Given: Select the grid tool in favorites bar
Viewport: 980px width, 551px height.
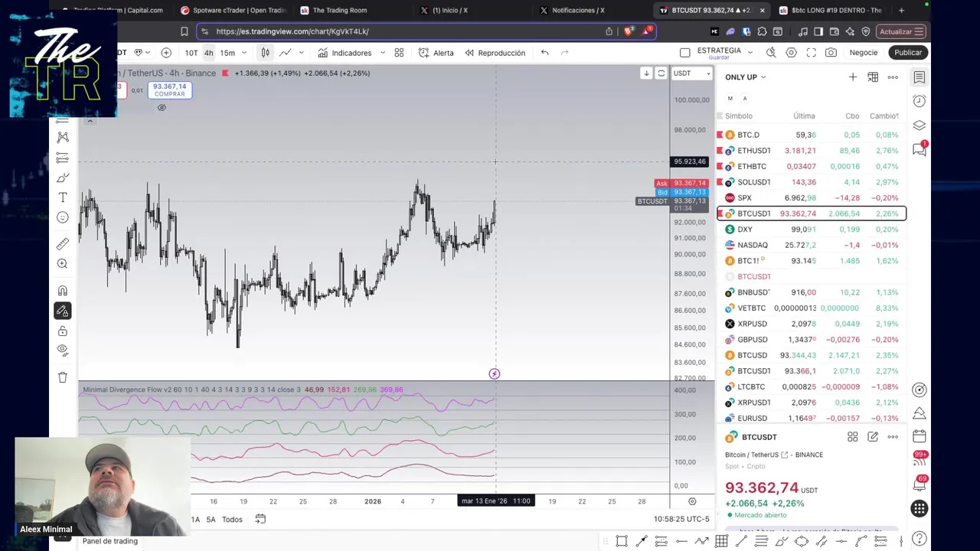Looking at the screenshot, I should (721, 542).
